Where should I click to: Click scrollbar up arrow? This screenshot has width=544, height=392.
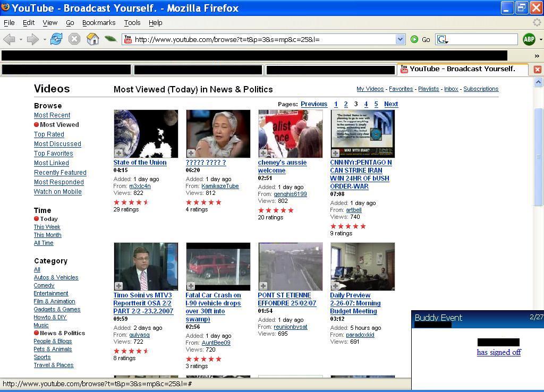538,82
